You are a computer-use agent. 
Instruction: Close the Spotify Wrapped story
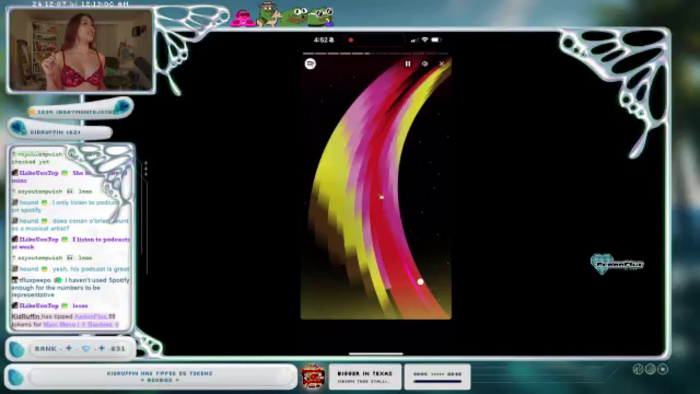tap(442, 64)
